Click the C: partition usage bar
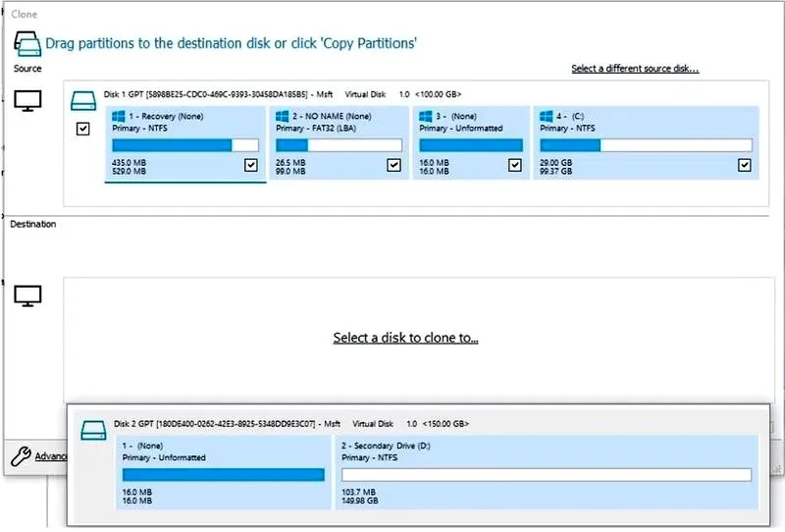The image size is (785, 532). (646, 145)
